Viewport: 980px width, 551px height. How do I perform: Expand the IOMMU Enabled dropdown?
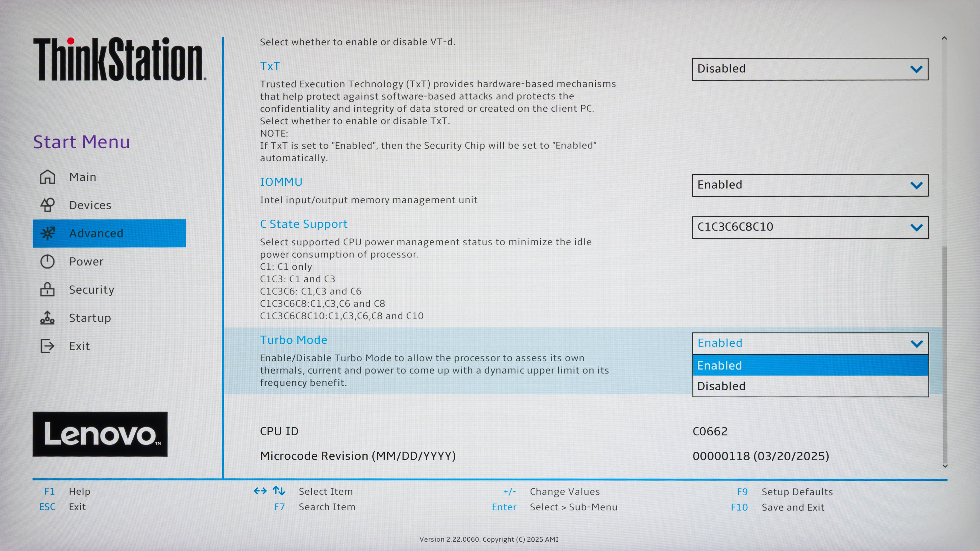click(x=810, y=185)
